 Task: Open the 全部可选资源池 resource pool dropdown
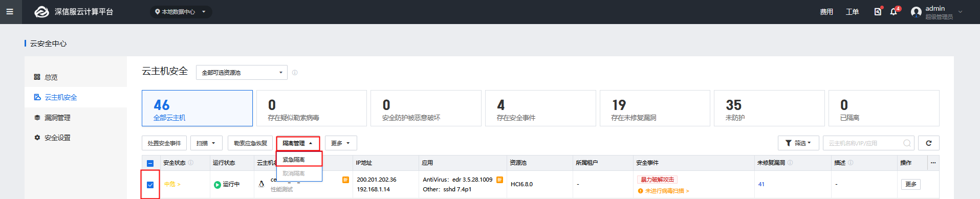click(x=242, y=73)
